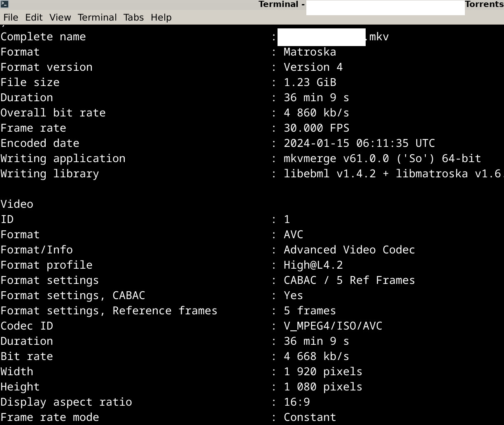The image size is (504, 425).
Task: Click the 'Codec ID' label
Action: [x=27, y=326]
